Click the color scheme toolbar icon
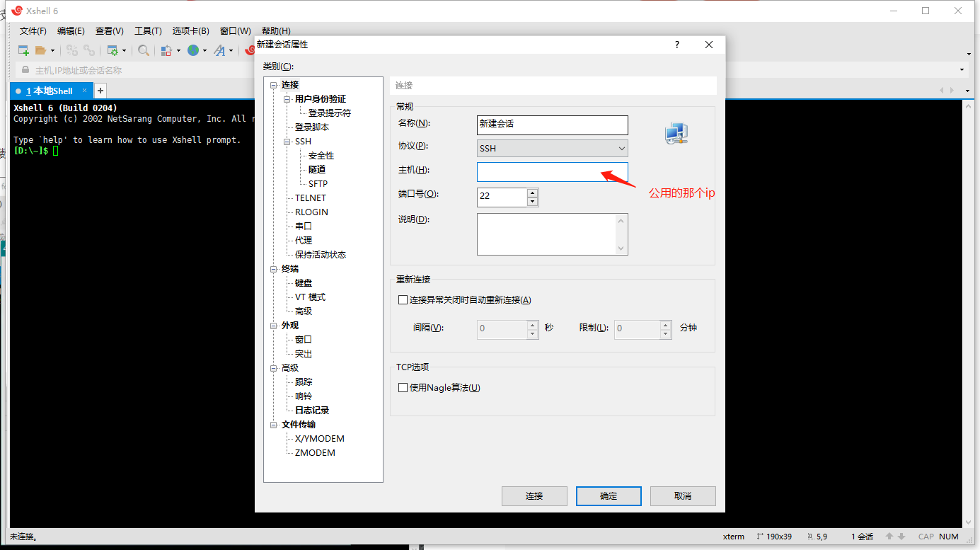This screenshot has height=550, width=980. (167, 50)
